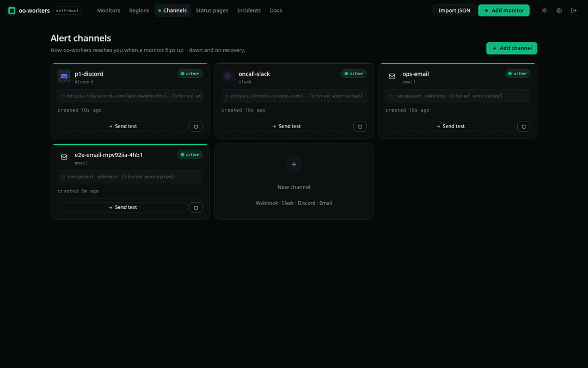Image resolution: width=588 pixels, height=368 pixels.
Task: Click the 'p1-discord' channel name
Action: pyautogui.click(x=89, y=74)
